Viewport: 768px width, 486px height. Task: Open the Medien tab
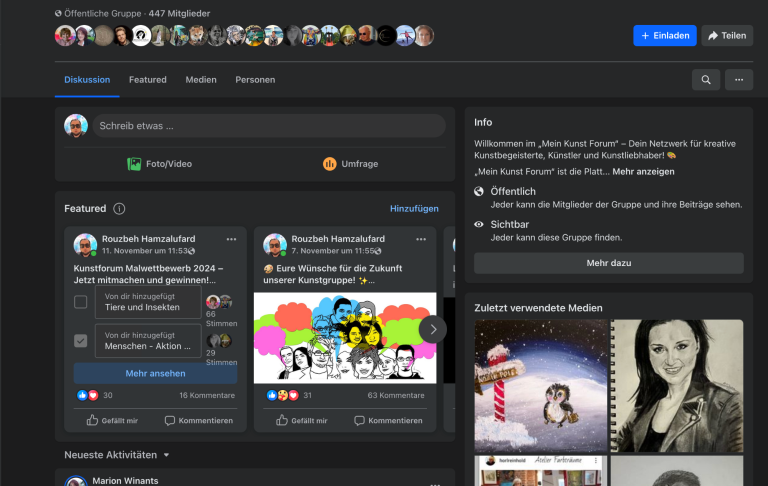[x=201, y=80]
